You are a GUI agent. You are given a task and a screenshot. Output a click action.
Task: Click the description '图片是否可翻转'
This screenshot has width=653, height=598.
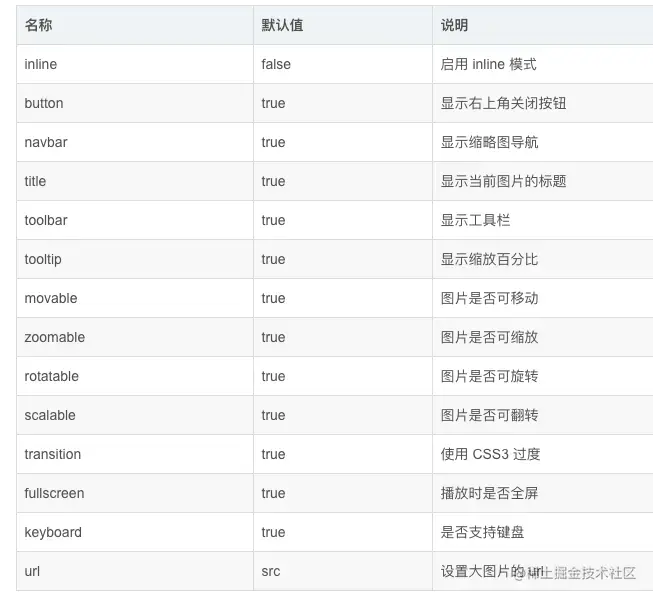(x=489, y=415)
